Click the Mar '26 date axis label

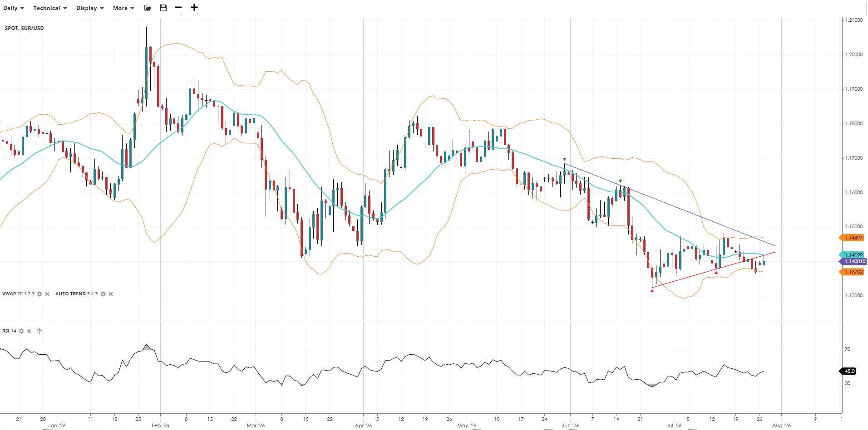[256, 425]
